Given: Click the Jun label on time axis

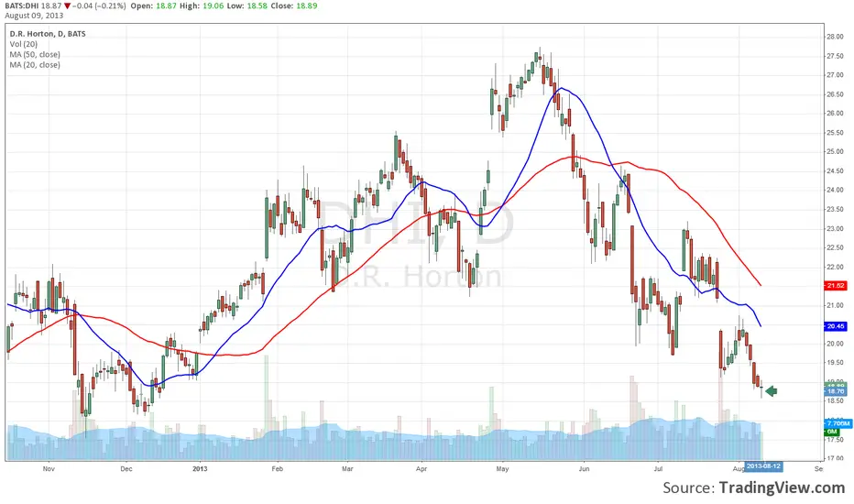Looking at the screenshot, I should pyautogui.click(x=584, y=468).
